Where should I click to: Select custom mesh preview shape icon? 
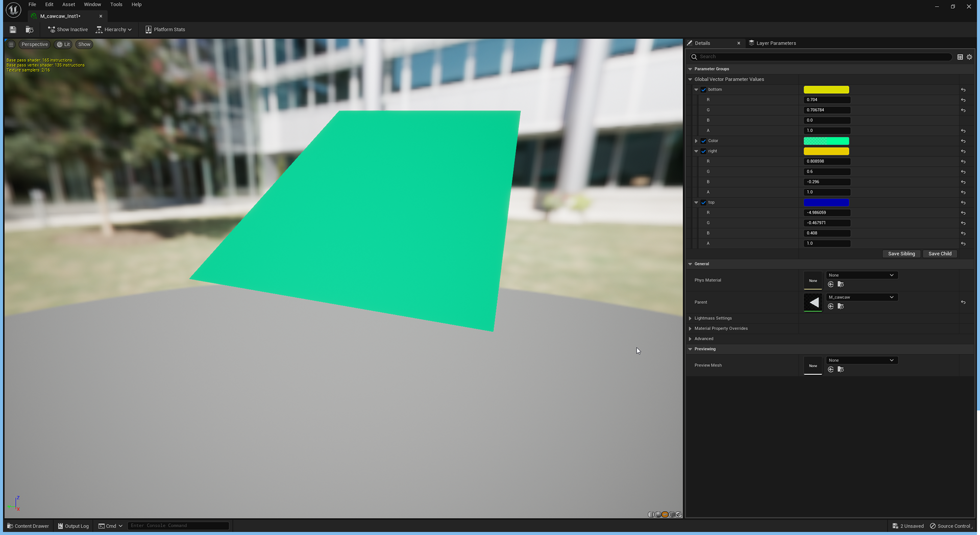tap(679, 515)
